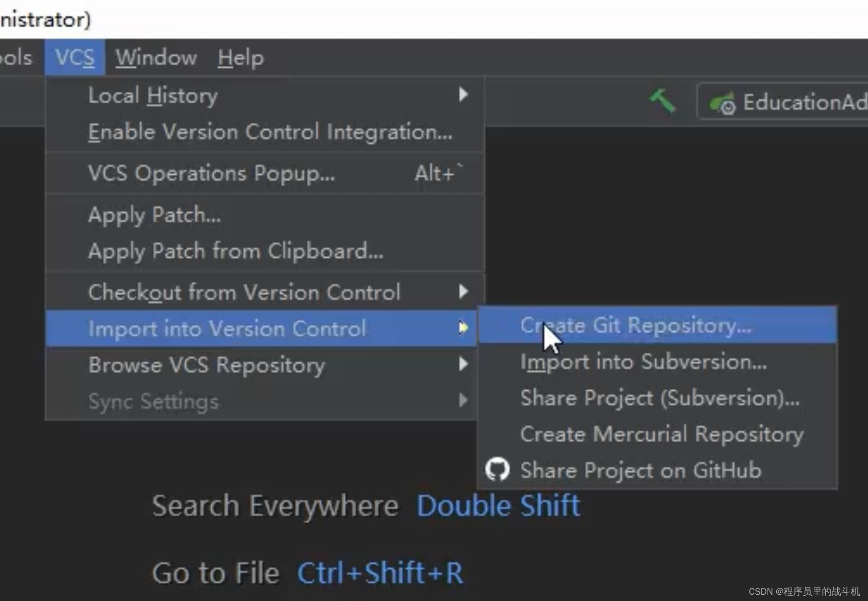Screen dimensions: 868x601
Task: Open VCS Operations Popup entry
Action: click(x=265, y=173)
